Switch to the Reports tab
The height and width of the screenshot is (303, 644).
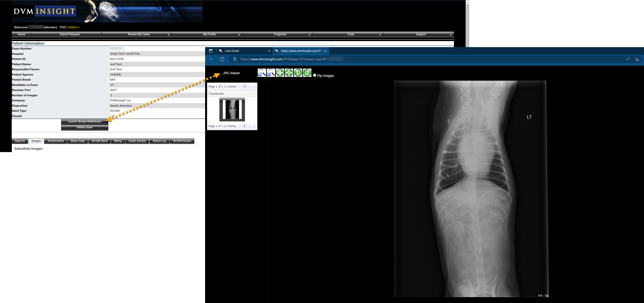(x=20, y=141)
